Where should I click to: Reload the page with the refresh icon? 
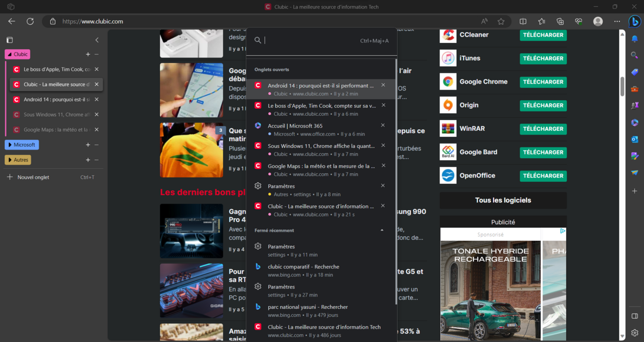tap(30, 21)
